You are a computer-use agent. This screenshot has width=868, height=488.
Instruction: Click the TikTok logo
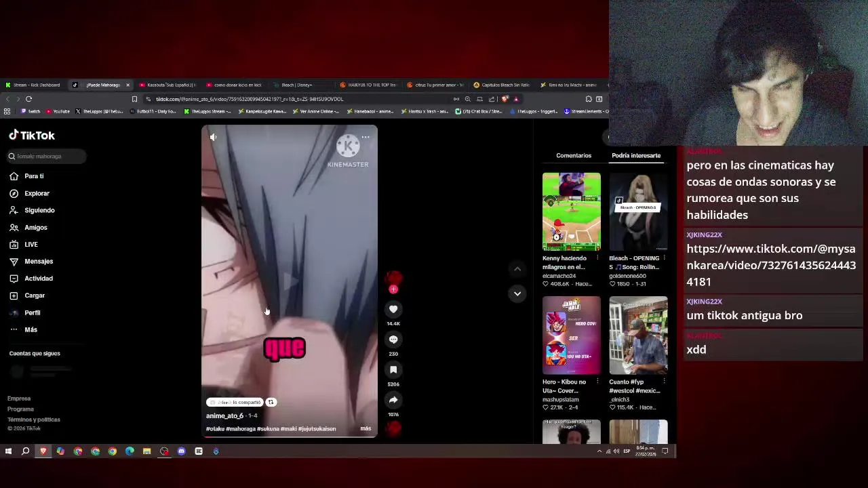tap(32, 136)
